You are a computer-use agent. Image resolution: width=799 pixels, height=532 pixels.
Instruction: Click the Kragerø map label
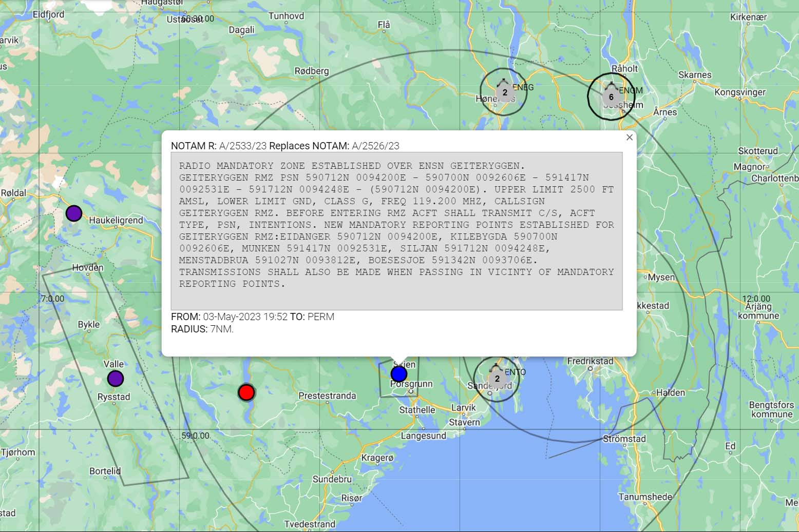coord(377,458)
